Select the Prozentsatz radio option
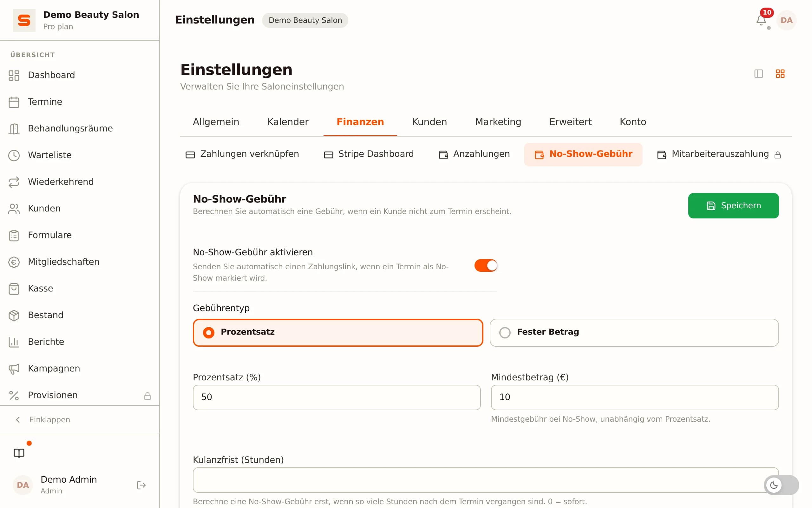 click(x=338, y=332)
